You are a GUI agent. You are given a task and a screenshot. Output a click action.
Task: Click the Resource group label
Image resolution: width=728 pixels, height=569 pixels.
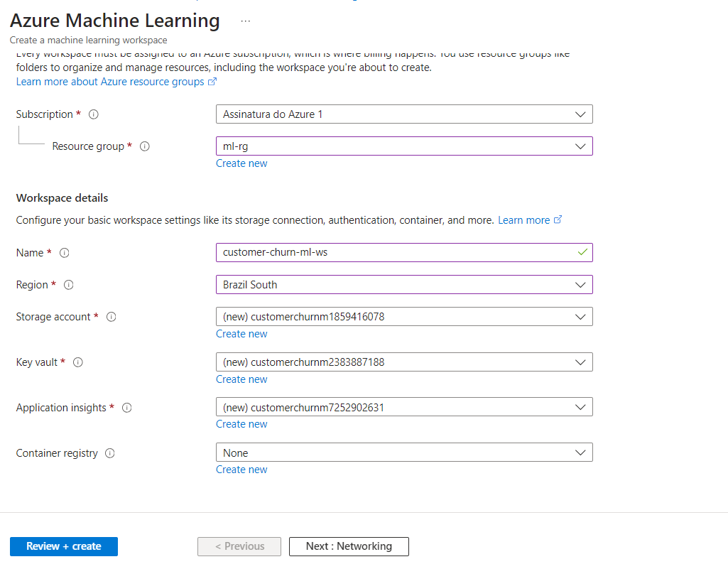click(x=88, y=146)
